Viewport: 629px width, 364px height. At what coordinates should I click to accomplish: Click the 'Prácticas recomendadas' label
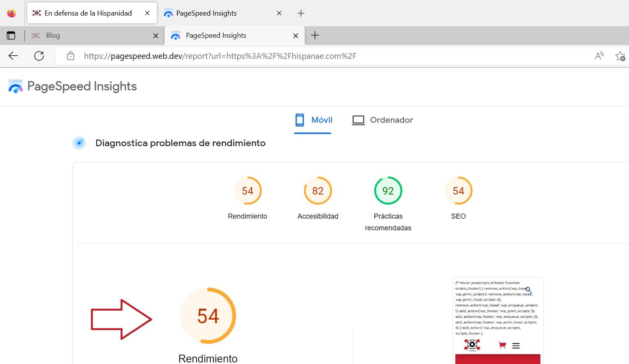coord(388,222)
